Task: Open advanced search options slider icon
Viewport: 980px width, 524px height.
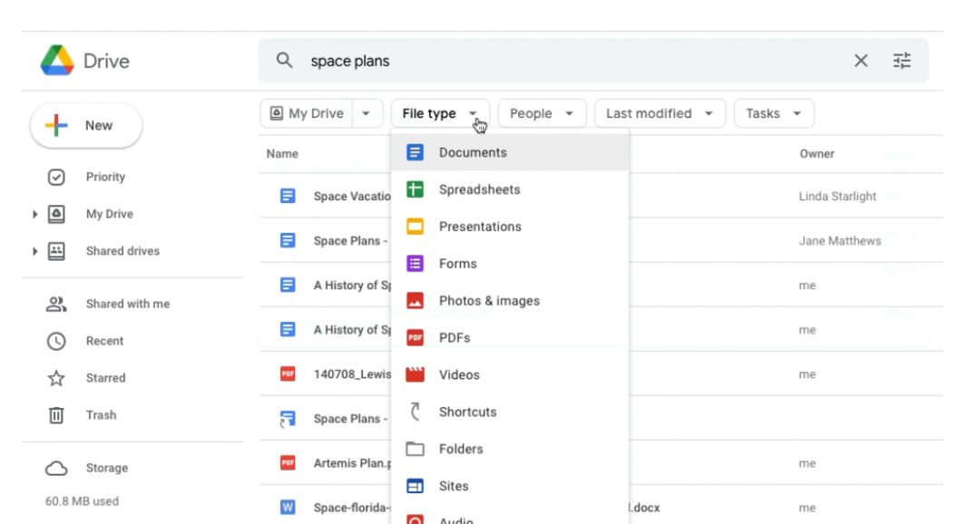Action: [x=901, y=61]
